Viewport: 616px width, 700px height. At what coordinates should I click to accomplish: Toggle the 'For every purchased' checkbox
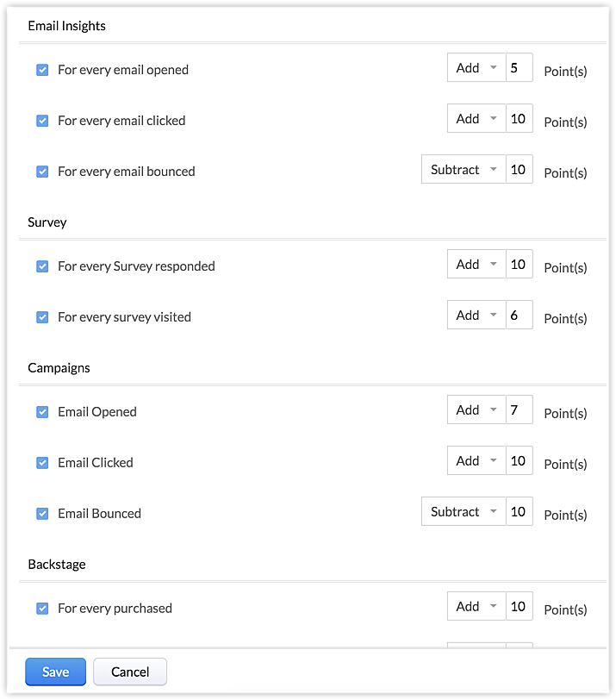coord(42,609)
